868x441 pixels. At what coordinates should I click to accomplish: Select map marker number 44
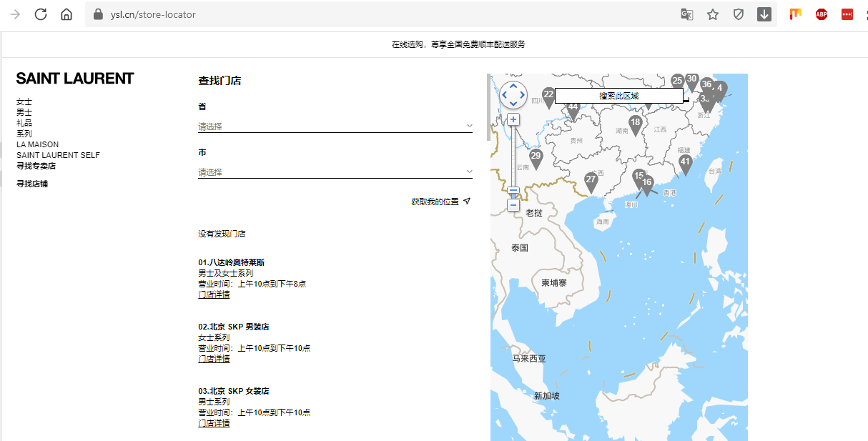(573, 111)
